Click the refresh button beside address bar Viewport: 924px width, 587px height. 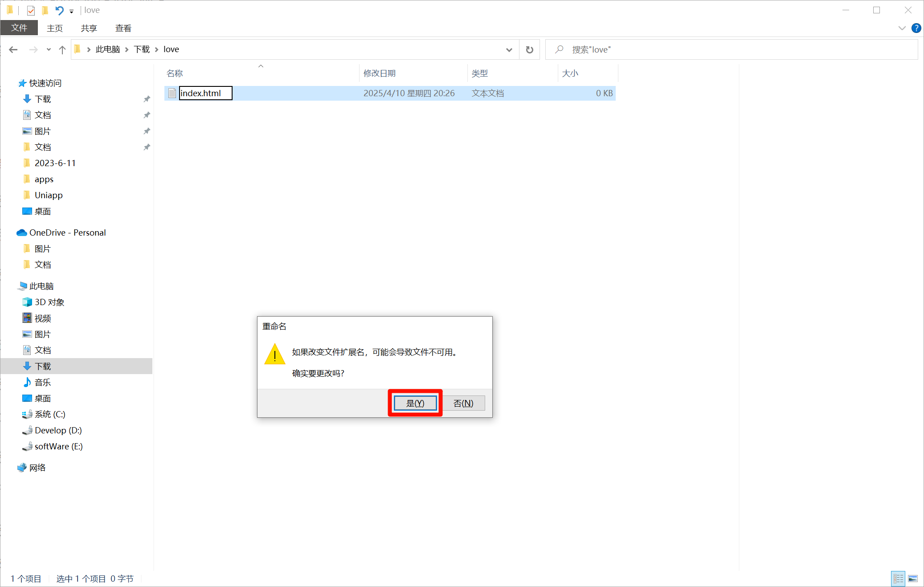pos(529,49)
